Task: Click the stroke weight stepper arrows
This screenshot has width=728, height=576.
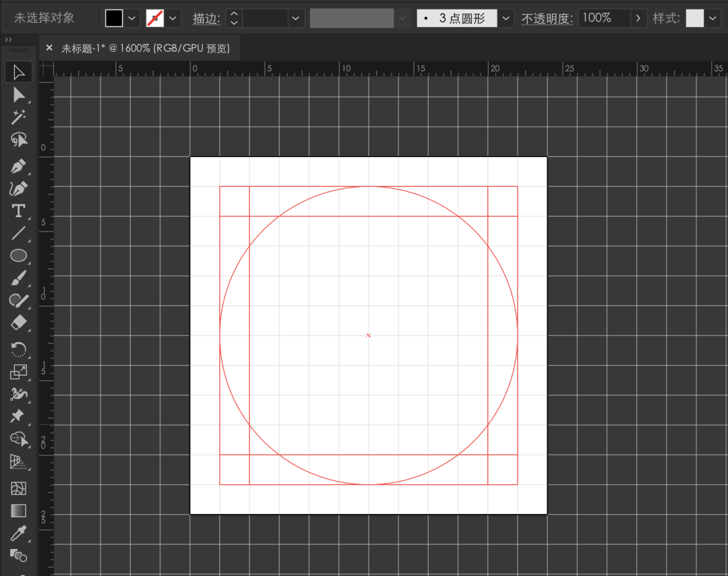Action: coord(234,18)
